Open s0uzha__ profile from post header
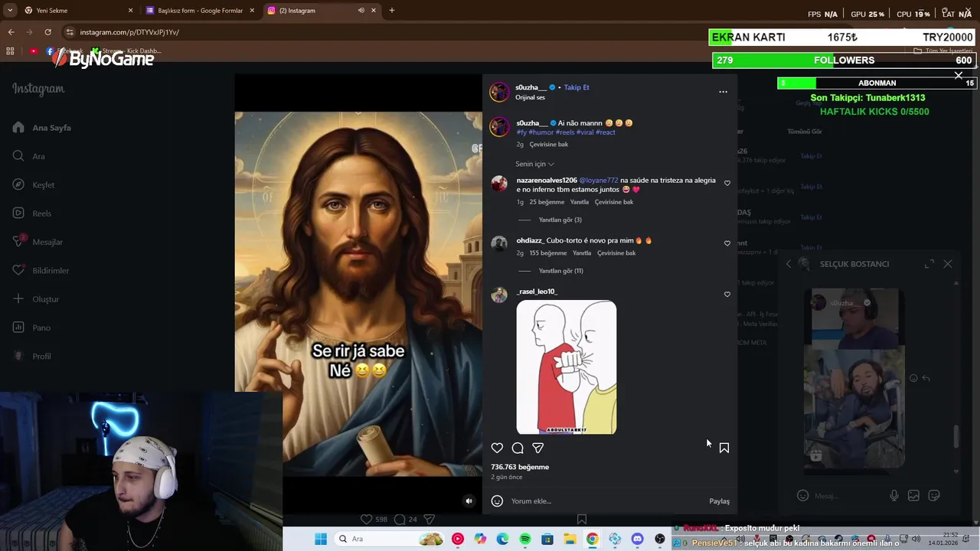 pos(531,87)
